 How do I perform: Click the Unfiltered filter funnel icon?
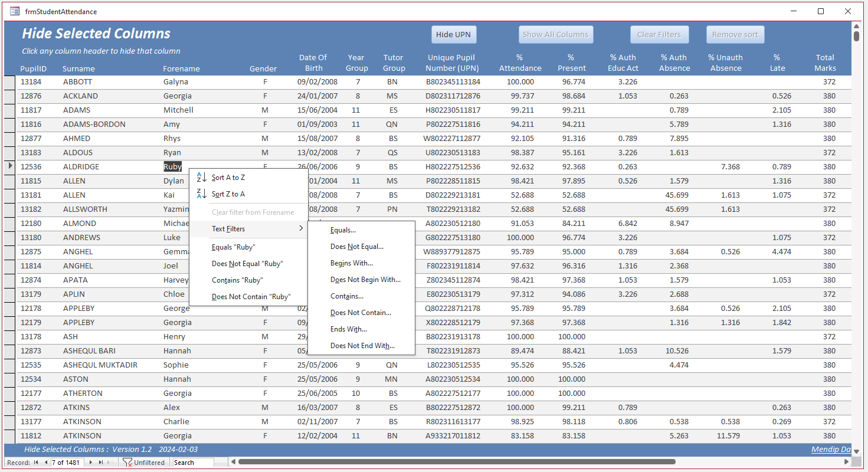click(x=127, y=463)
